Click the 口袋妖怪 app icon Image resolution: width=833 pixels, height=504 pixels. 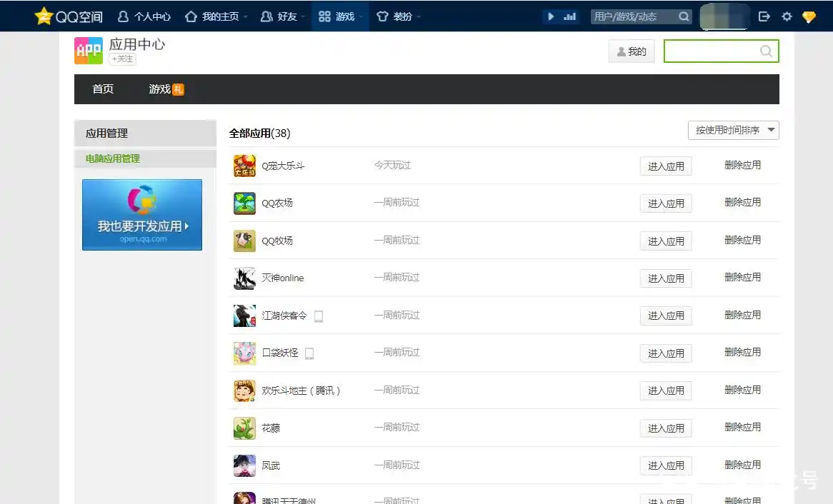[244, 353]
